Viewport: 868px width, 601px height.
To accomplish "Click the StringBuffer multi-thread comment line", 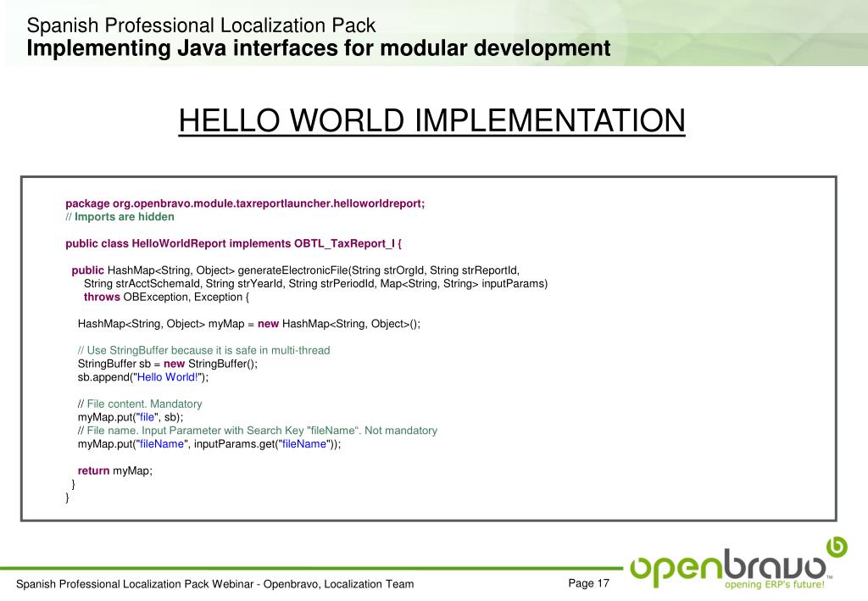I will [x=203, y=350].
